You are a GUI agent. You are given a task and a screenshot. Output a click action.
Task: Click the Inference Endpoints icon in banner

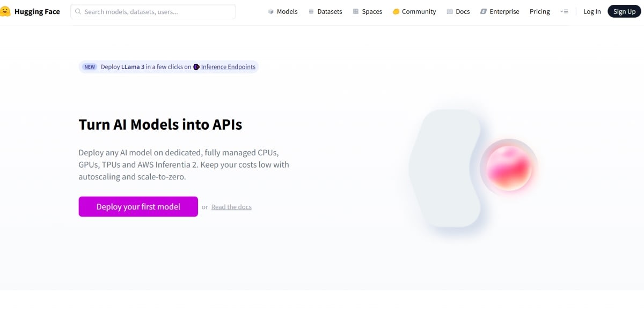(196, 67)
